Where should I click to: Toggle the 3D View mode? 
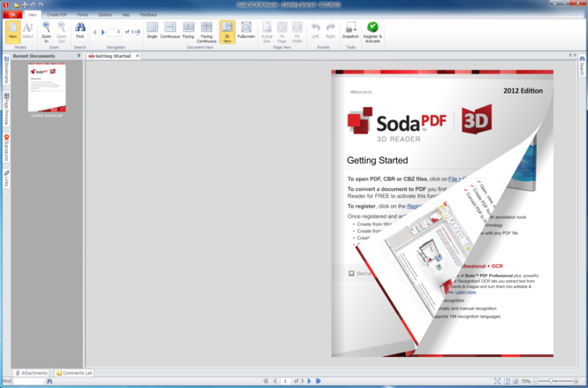pyautogui.click(x=227, y=32)
